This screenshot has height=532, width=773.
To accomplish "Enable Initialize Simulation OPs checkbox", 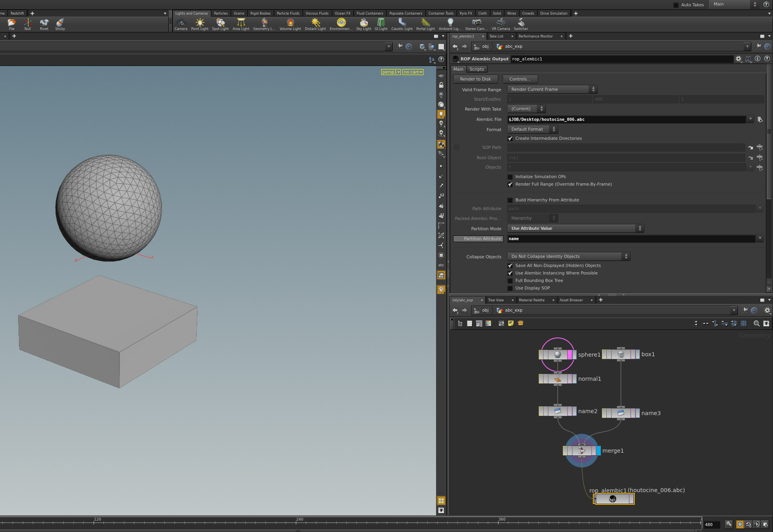I will click(x=510, y=177).
